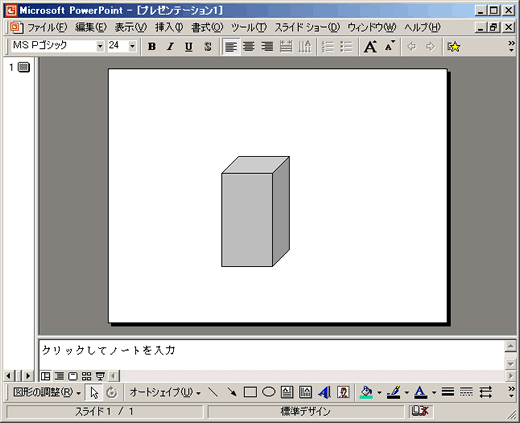
Task: Click the spelling status icon in status bar
Action: 420,412
